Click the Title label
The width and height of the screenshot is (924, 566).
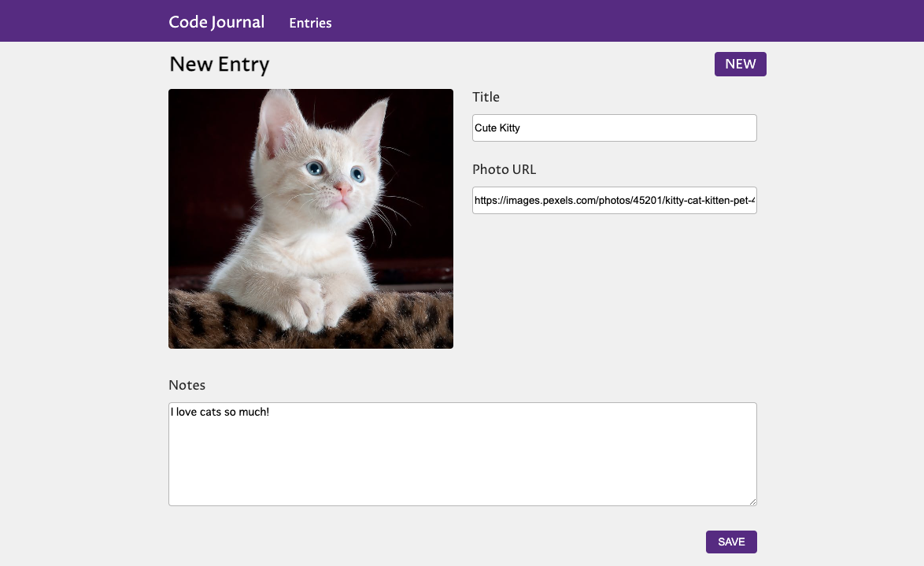486,97
